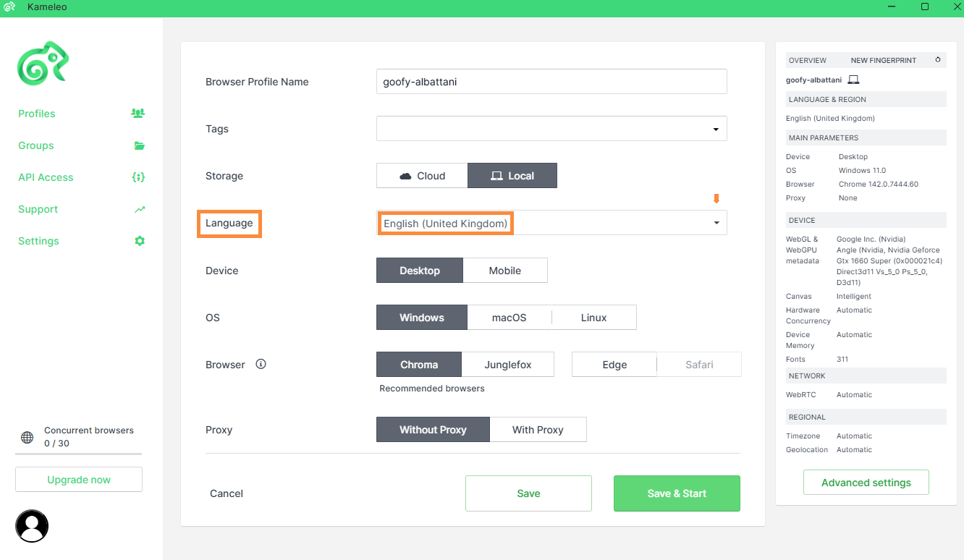Open Advanced settings

[866, 483]
